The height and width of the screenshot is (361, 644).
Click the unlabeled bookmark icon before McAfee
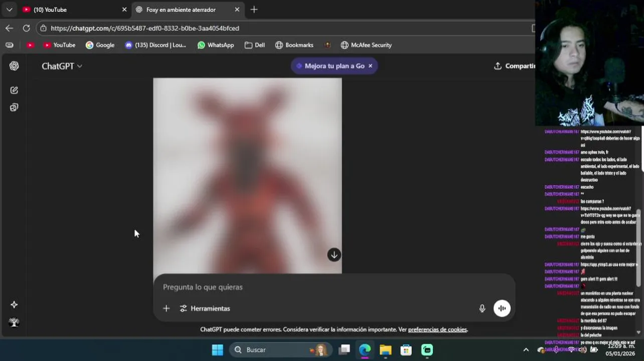328,45
